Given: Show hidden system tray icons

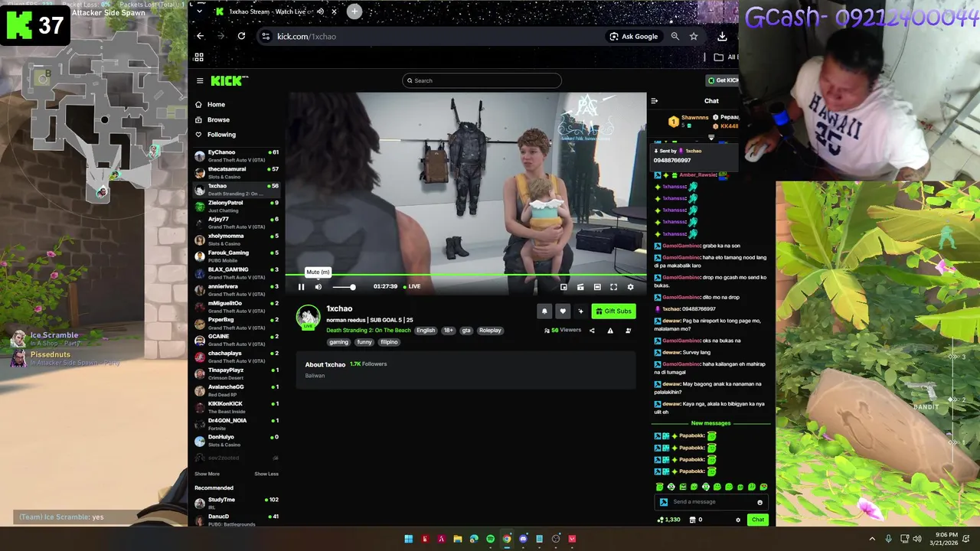Looking at the screenshot, I should [872, 539].
